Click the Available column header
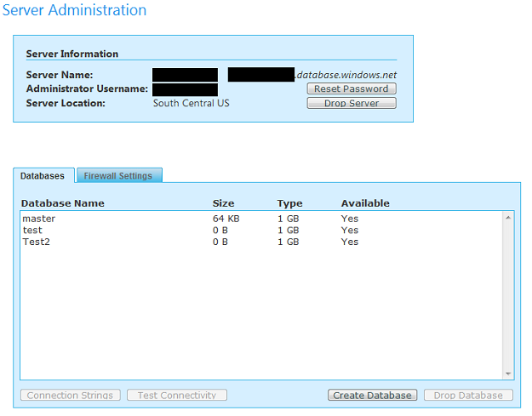 point(365,203)
